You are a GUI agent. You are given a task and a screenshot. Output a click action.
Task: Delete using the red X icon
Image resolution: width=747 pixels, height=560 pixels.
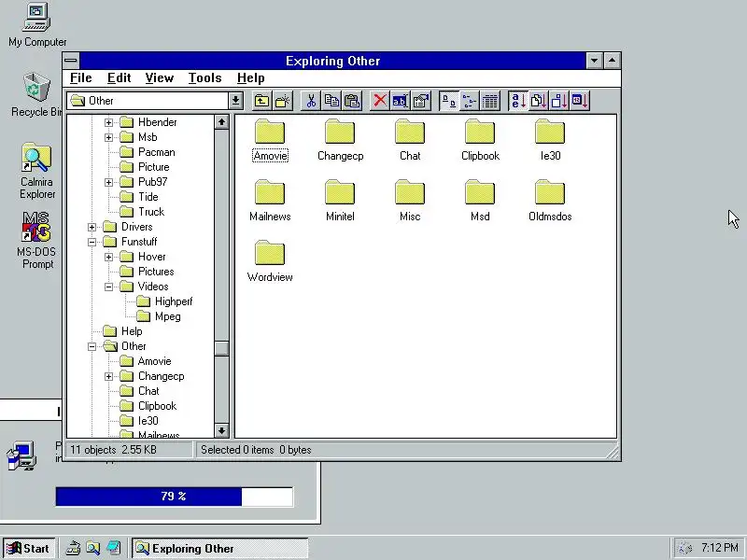(x=380, y=101)
